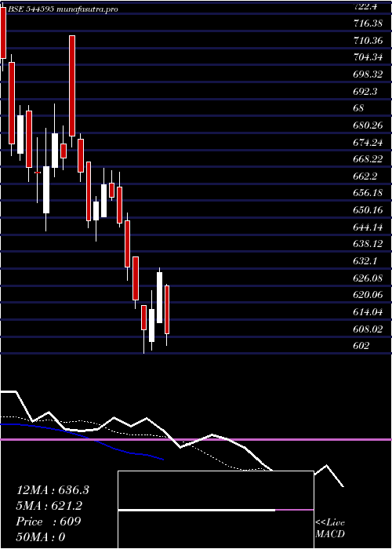The width and height of the screenshot is (392, 549).
Task: Click the 668.22 price axis label
Action: (368, 159)
